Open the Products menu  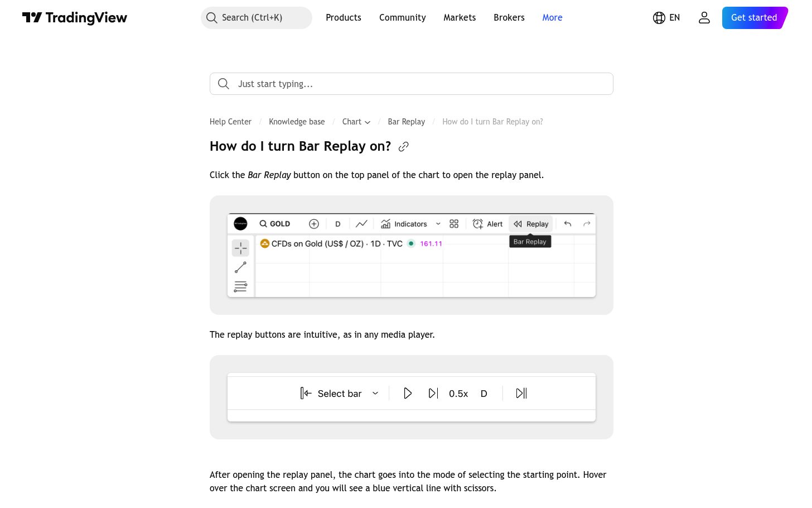coord(344,18)
